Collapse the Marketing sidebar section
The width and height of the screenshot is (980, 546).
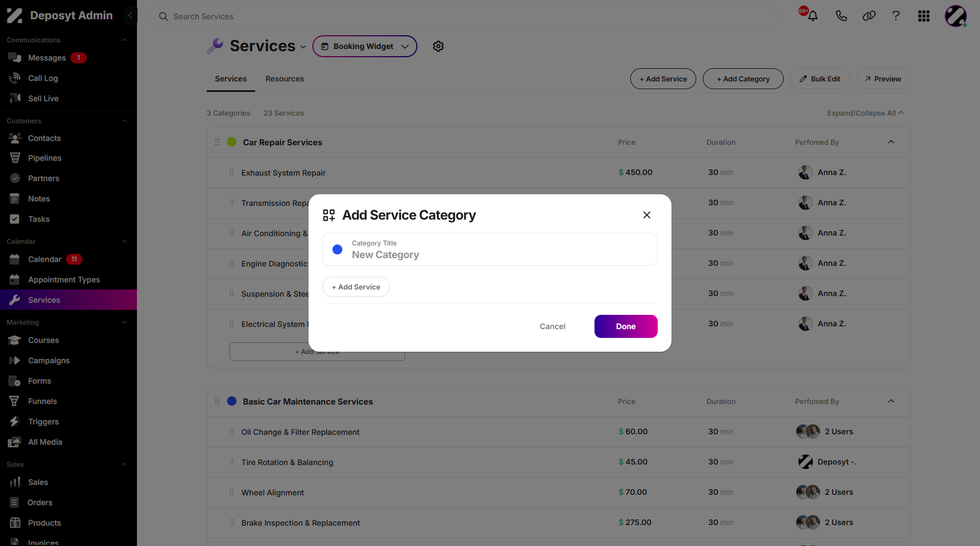(124, 323)
